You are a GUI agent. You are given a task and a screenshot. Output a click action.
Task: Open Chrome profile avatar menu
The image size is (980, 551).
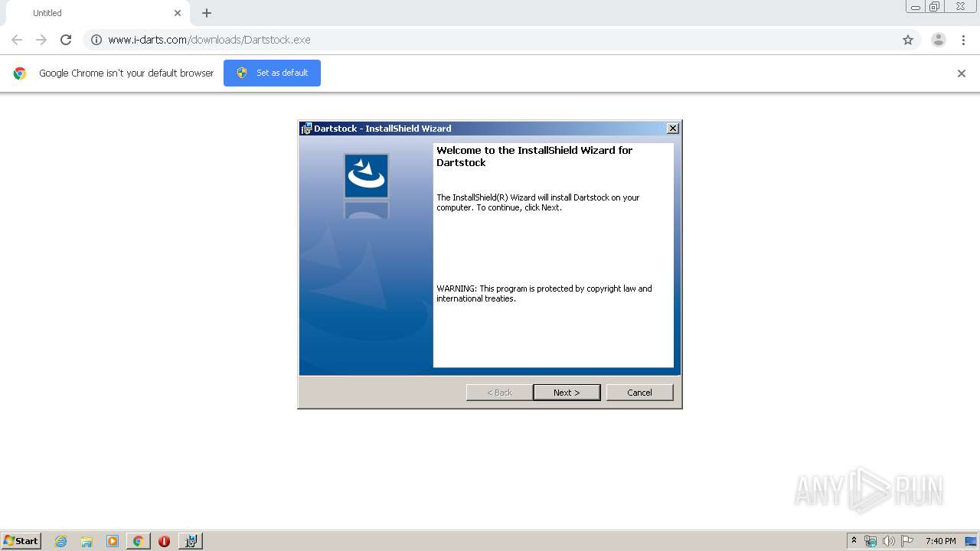pyautogui.click(x=939, y=40)
